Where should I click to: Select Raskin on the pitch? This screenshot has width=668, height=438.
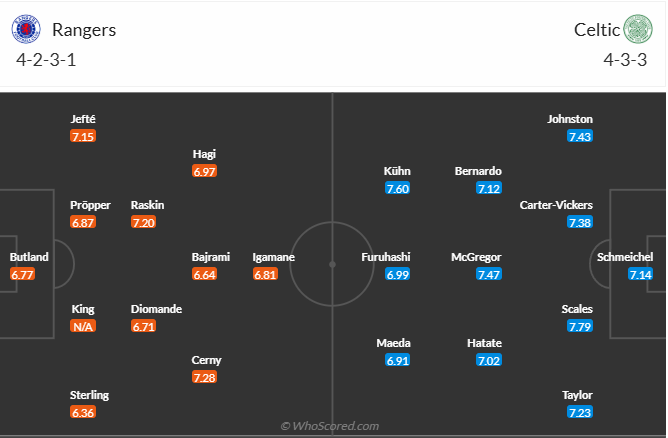point(147,205)
